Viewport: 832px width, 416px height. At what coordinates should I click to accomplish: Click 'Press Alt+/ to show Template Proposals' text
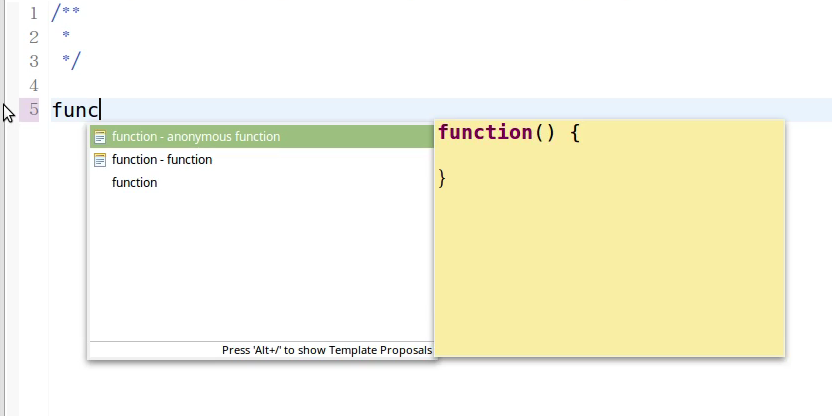(x=327, y=351)
